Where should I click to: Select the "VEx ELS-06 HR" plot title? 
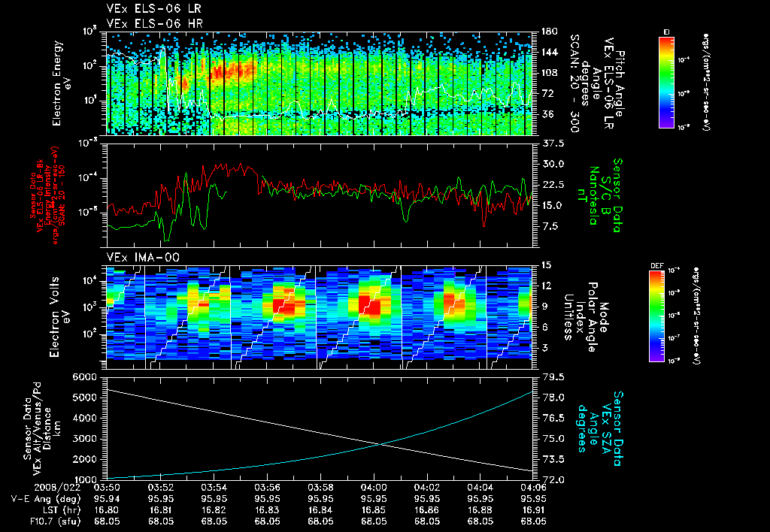[x=155, y=23]
